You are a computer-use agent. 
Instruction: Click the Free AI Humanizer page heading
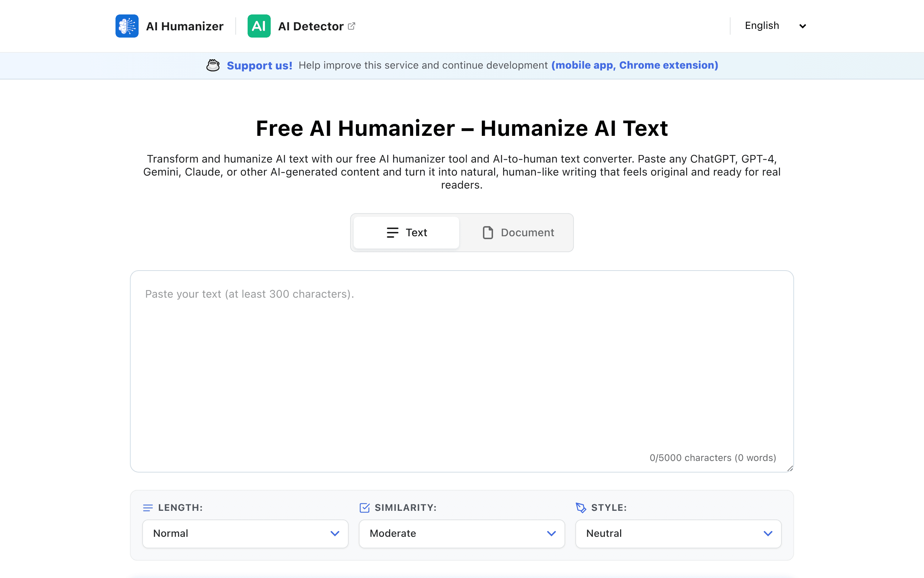point(462,128)
